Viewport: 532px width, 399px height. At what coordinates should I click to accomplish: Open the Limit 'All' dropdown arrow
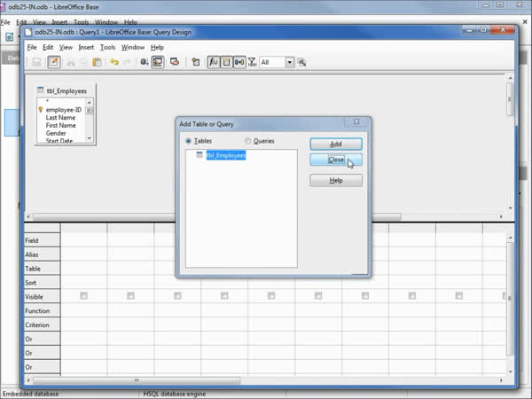point(289,62)
